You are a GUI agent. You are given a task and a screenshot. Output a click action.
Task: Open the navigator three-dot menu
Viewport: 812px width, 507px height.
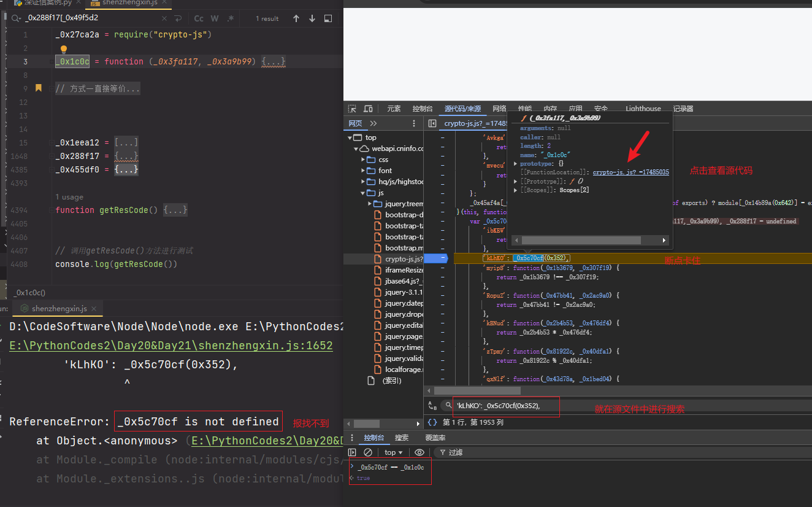[x=414, y=123]
